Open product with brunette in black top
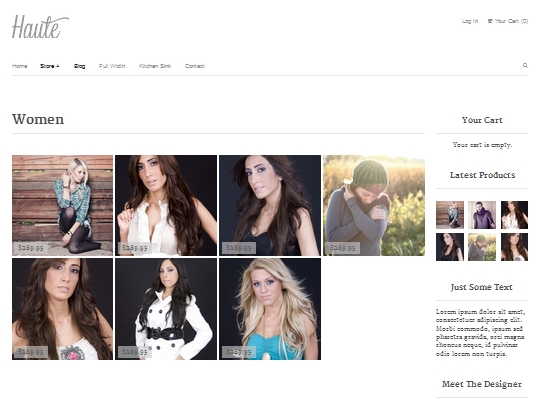Screen dimensions: 540x400 (270, 205)
